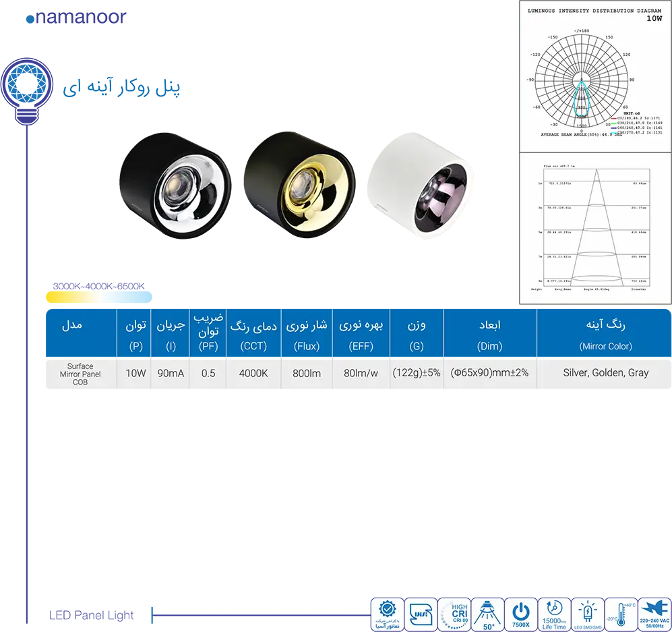Viewport: 672px width, 632px height.
Task: Select the 15000hrs Life Time icon
Action: 554,614
